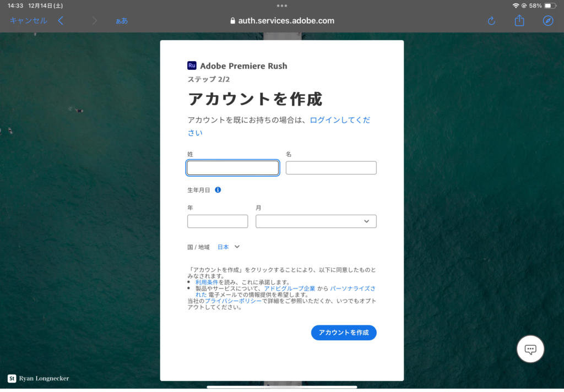Screen dimensions: 564x392
Task: Open the 利用条件 terms link
Action: (x=207, y=282)
